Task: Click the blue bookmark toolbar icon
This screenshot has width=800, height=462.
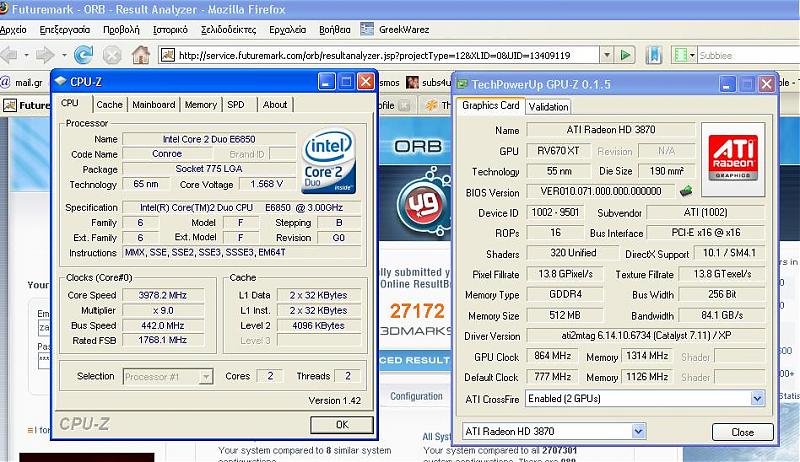Action: click(654, 55)
